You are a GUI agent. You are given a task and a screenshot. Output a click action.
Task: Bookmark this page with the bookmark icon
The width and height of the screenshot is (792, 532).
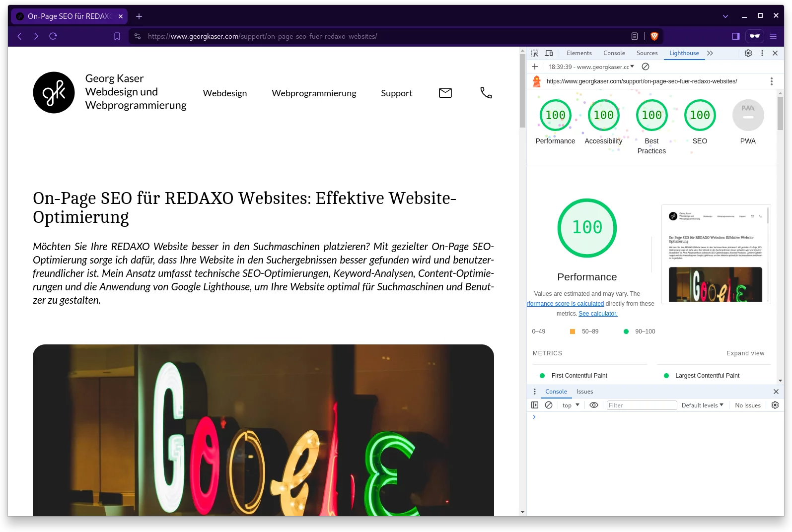[117, 36]
